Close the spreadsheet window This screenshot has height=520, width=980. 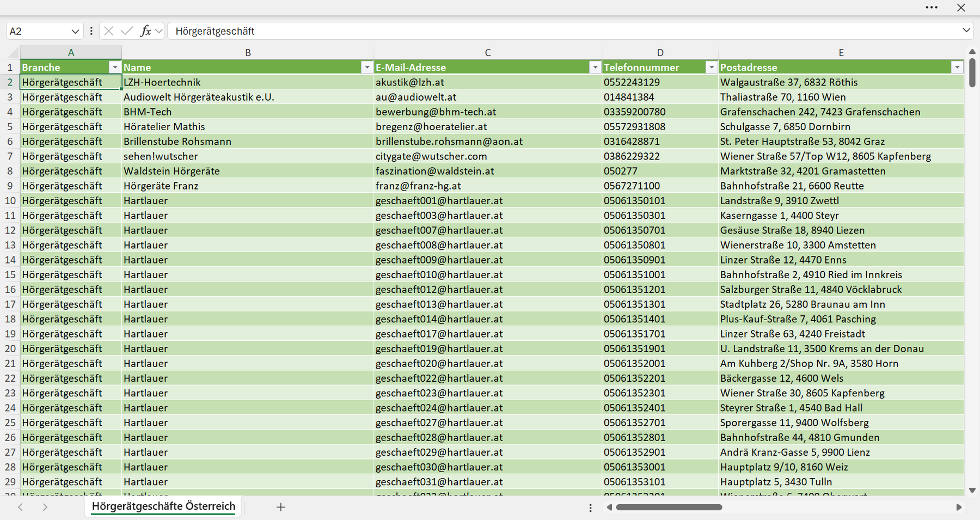point(961,8)
